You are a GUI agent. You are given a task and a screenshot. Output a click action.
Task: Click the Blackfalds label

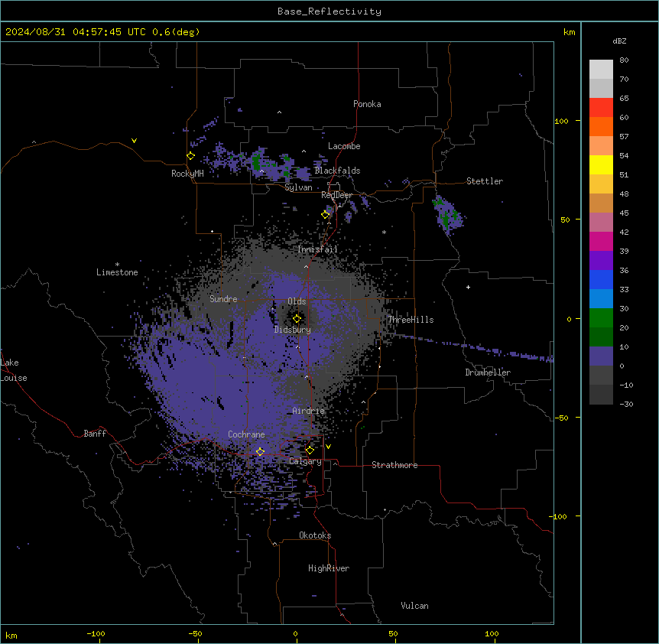(x=337, y=171)
